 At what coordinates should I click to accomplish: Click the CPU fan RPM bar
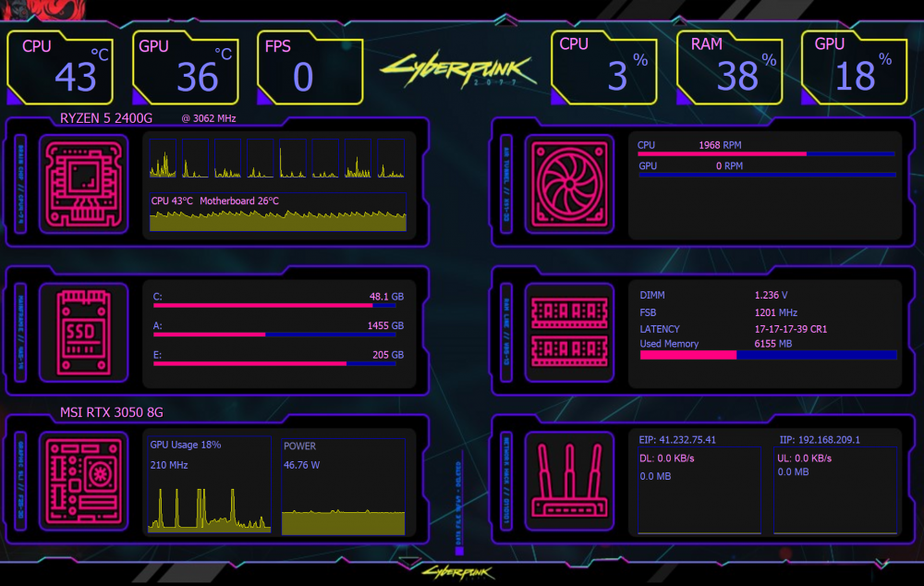click(x=766, y=153)
